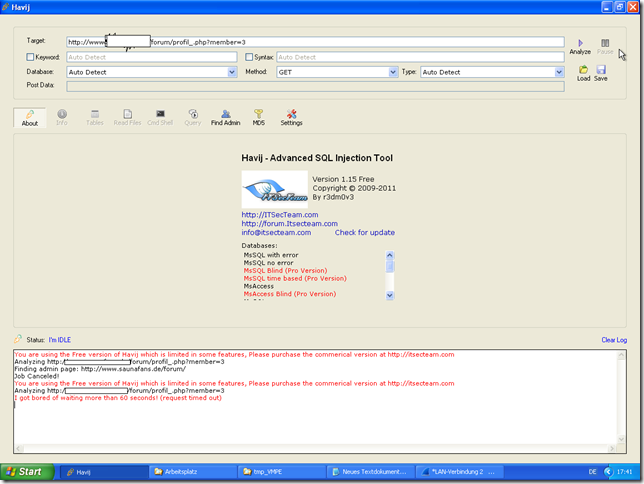Switch to tmp_VMPE taskbar window
The width and height of the screenshot is (644, 484).
[x=282, y=472]
